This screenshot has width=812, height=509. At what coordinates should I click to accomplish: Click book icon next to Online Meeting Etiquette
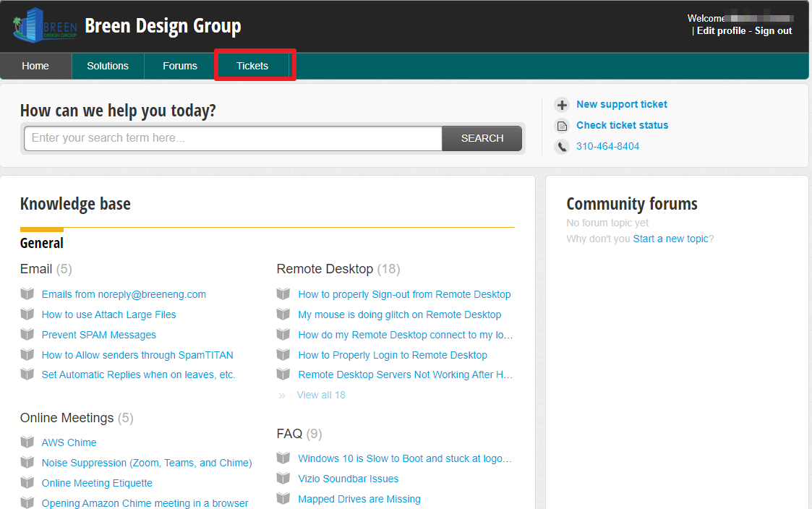click(x=27, y=482)
